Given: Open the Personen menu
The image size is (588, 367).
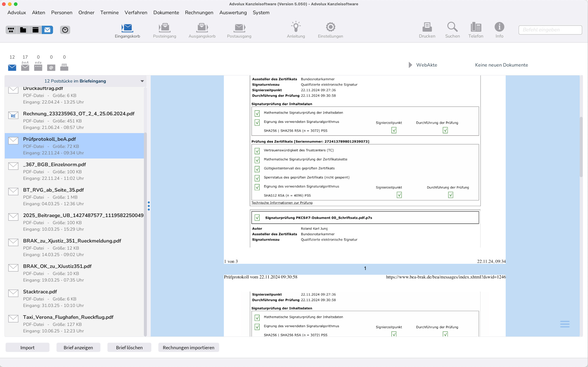Looking at the screenshot, I should [x=62, y=12].
